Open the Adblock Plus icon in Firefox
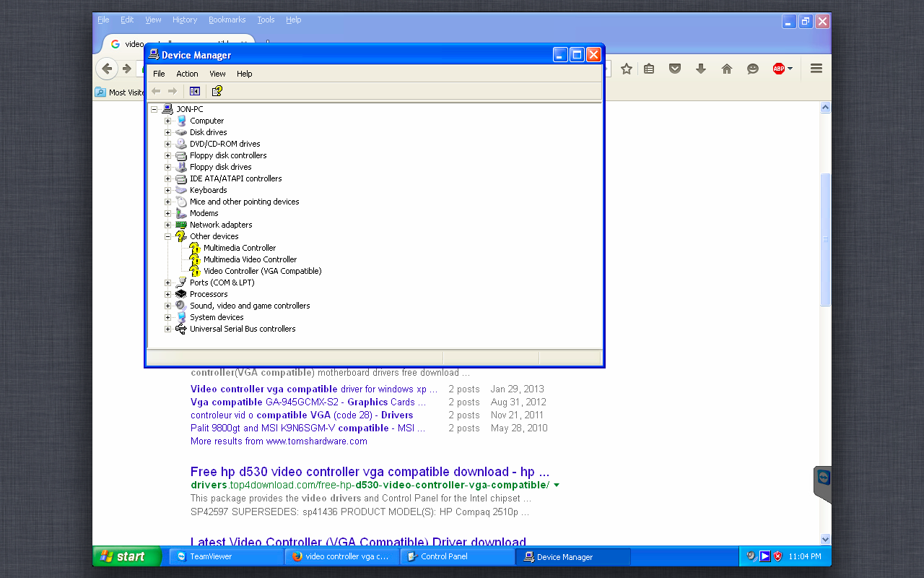Screen dimensions: 924x578 point(779,68)
